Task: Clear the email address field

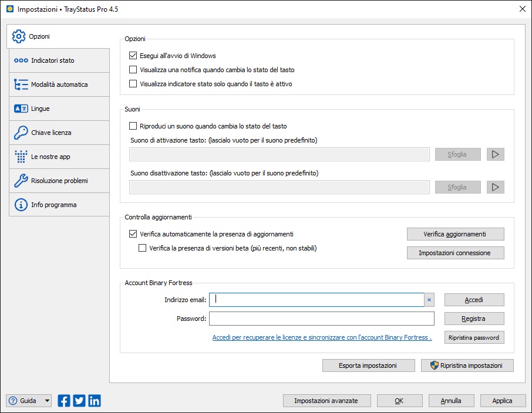Action: (429, 300)
